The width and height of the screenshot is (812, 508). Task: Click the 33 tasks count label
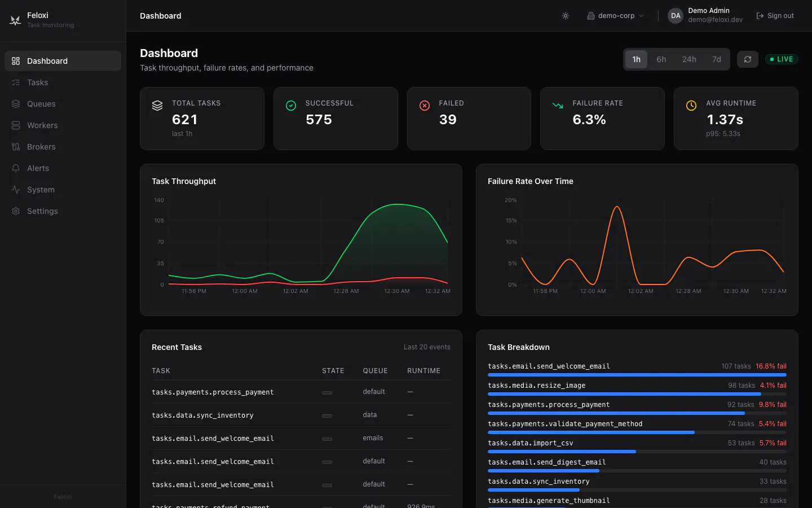pos(773,481)
